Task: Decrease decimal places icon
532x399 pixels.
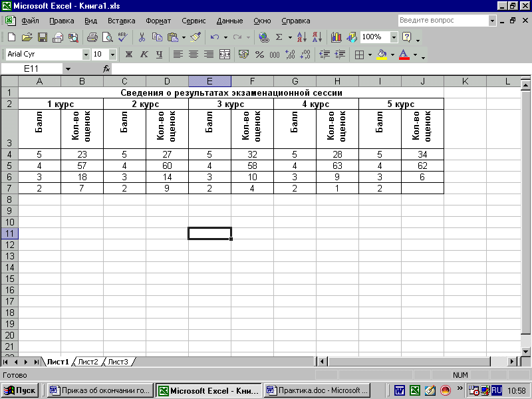Action: click(305, 55)
